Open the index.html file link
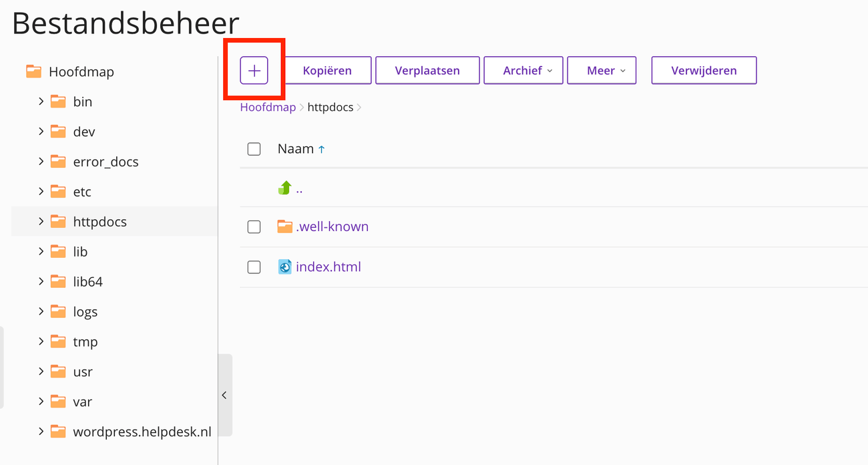This screenshot has width=868, height=465. click(x=329, y=267)
